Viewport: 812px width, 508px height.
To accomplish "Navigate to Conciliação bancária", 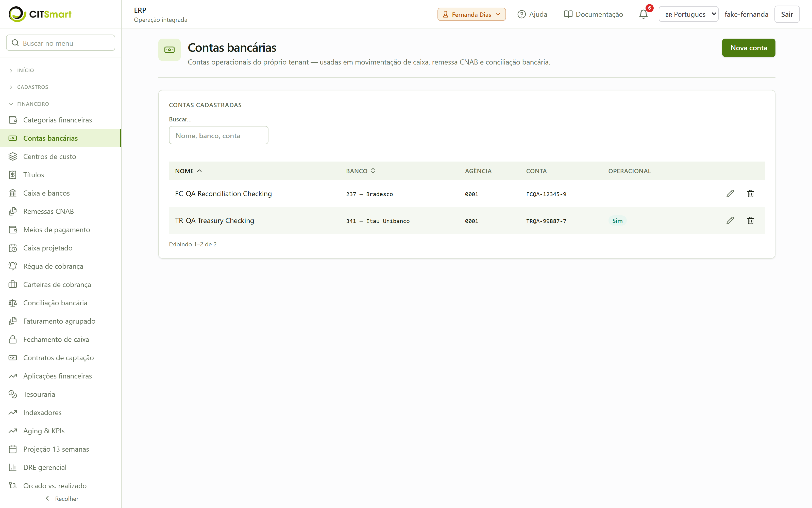I will point(61,303).
